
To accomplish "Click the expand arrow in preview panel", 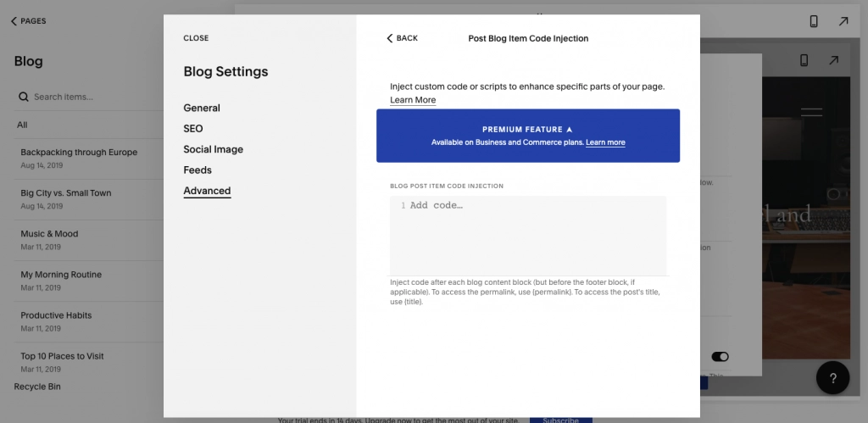I will tap(834, 60).
